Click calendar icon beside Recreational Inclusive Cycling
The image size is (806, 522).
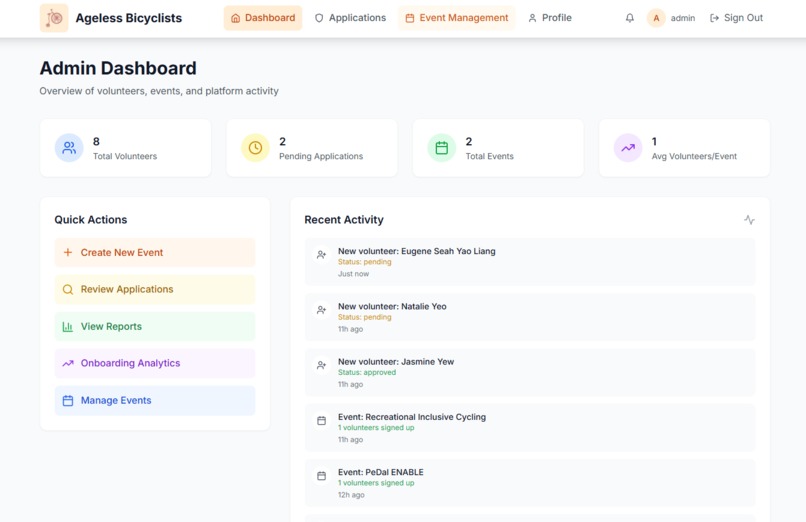[x=321, y=421]
